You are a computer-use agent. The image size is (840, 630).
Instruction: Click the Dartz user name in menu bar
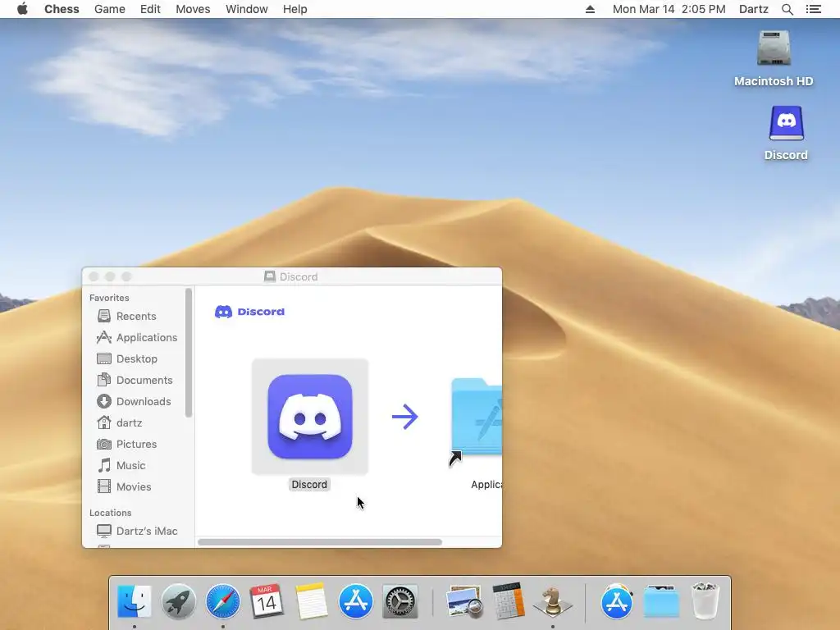[x=753, y=9]
